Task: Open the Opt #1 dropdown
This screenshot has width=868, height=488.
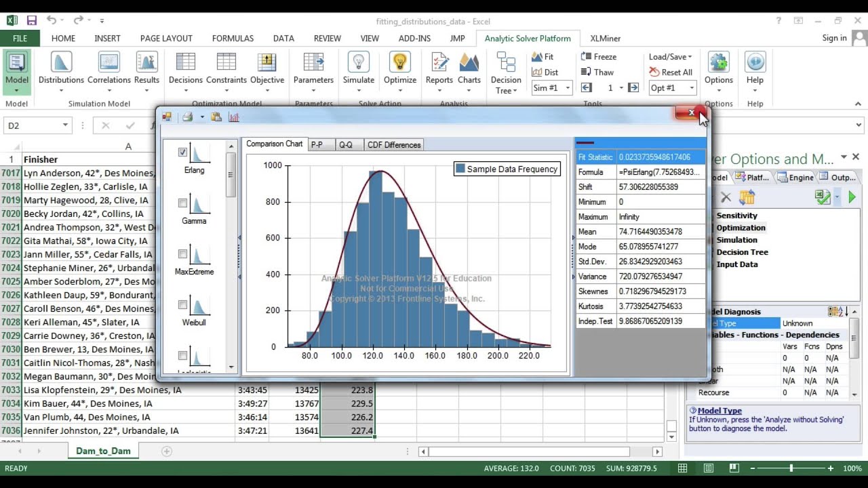Action: pos(692,88)
